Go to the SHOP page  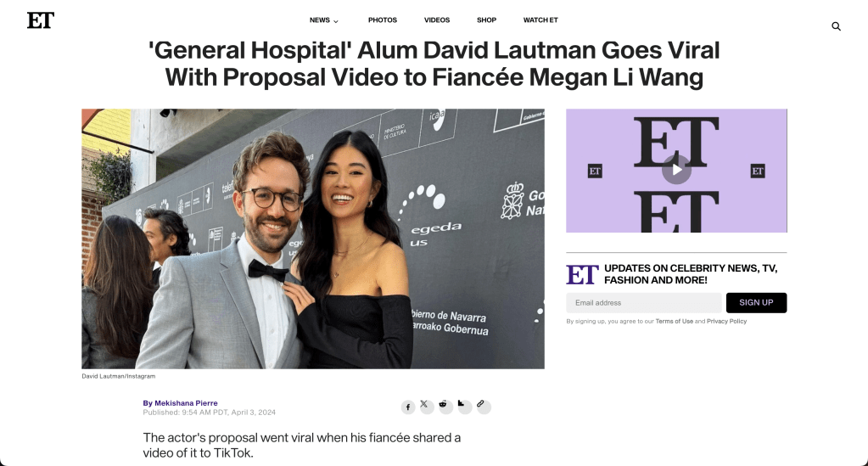coord(486,20)
